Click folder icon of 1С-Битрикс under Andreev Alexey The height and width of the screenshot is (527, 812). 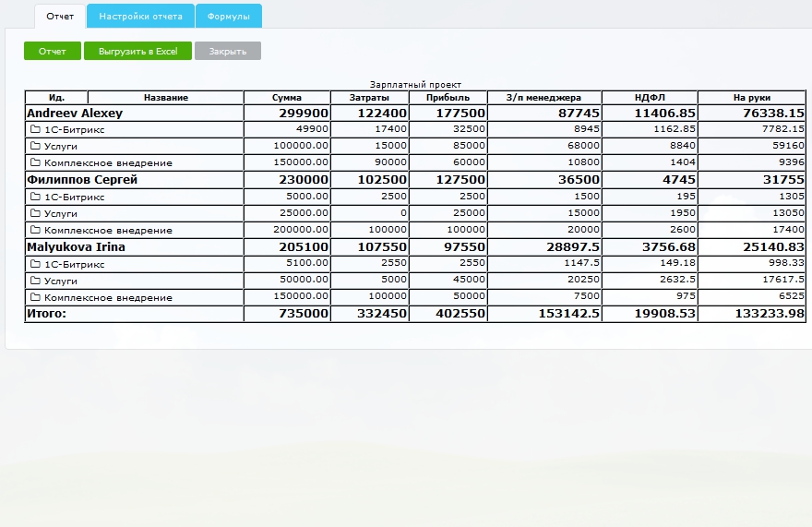35,129
